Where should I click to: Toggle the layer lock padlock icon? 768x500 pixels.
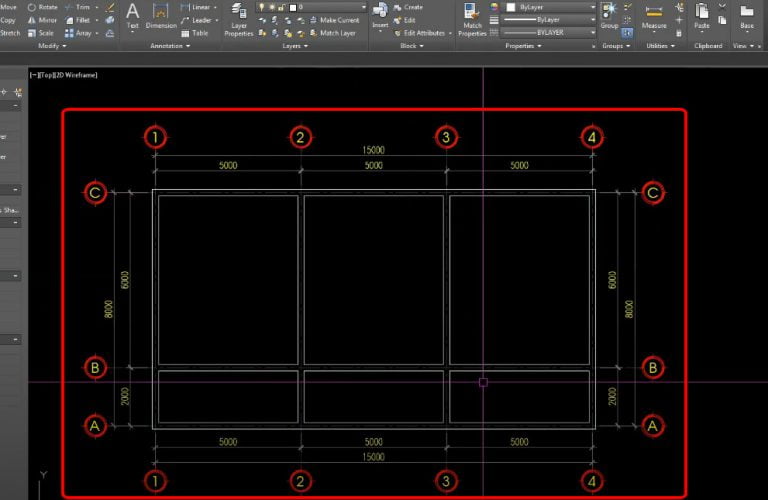tap(282, 7)
